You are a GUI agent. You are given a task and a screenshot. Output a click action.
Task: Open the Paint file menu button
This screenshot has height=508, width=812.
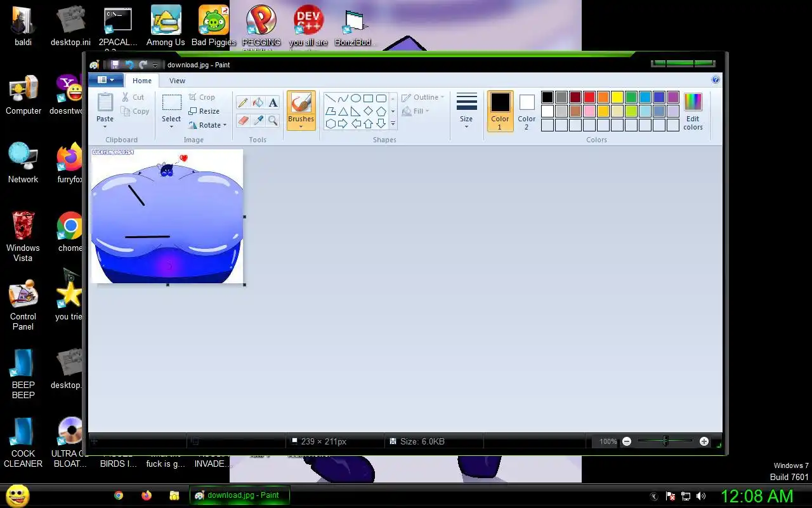point(105,80)
